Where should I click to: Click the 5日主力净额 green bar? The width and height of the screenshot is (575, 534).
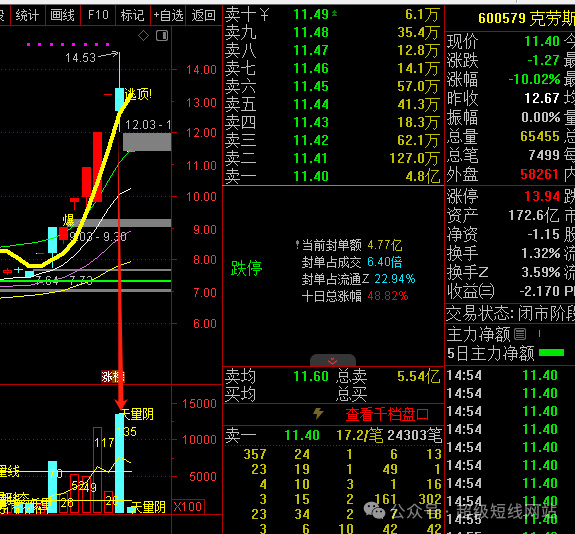point(552,353)
